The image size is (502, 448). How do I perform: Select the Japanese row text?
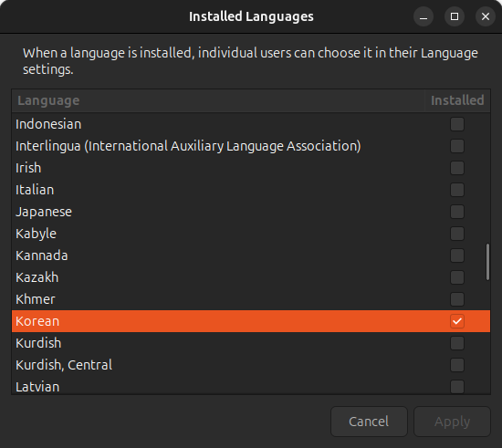[44, 212]
